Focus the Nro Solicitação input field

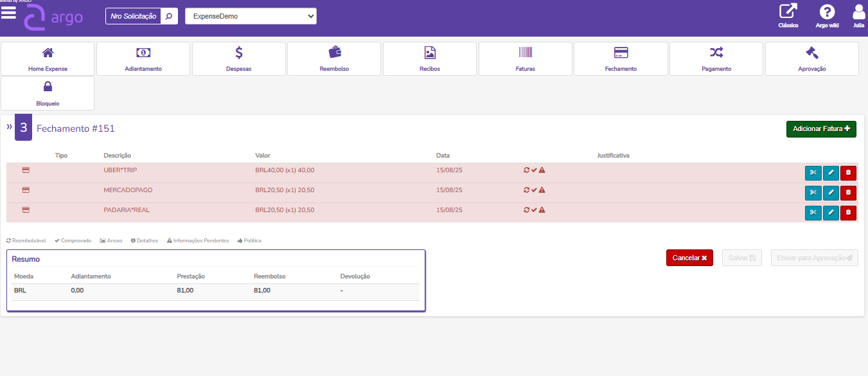coord(133,17)
